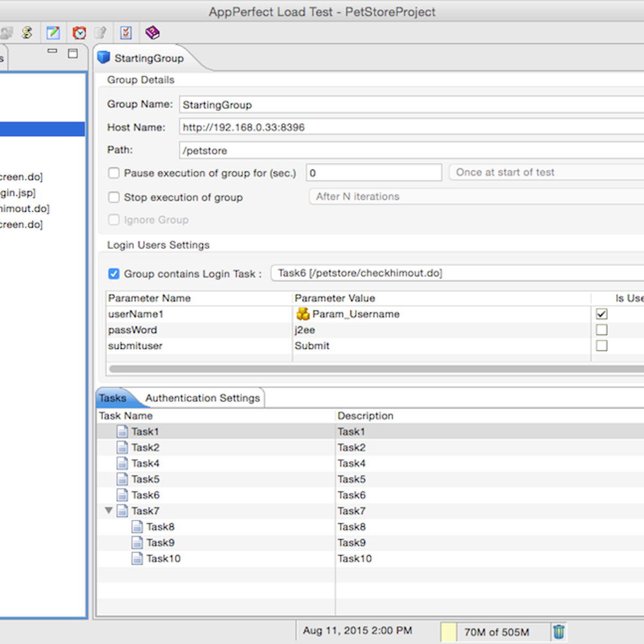Click the Task7 description cell

(489, 511)
